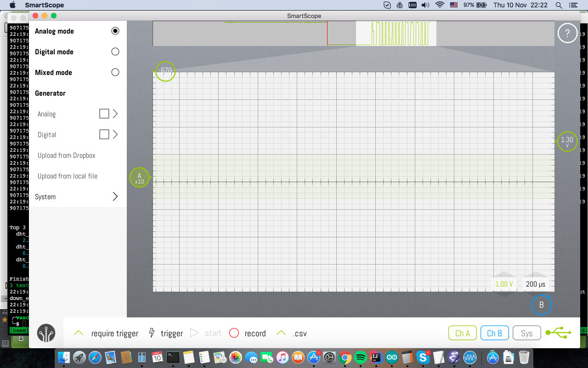Expand the Digital generator chevron
588x368 pixels.
(115, 134)
